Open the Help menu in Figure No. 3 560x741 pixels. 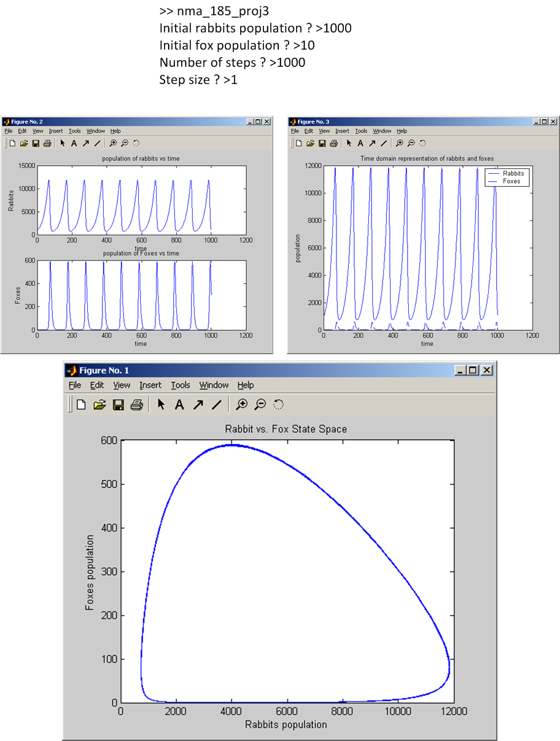402,131
